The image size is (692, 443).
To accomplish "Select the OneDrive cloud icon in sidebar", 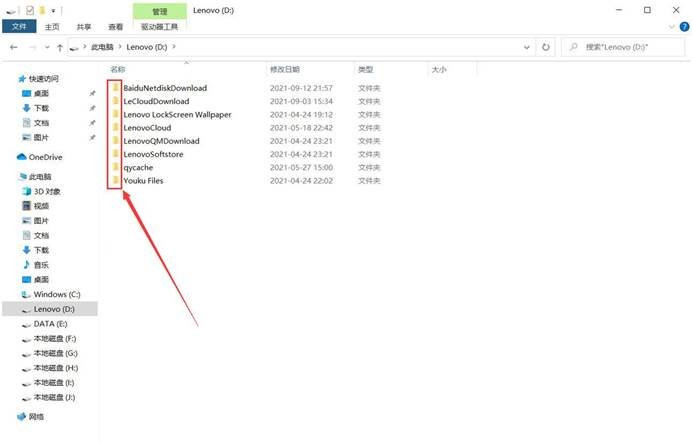I will (22, 157).
